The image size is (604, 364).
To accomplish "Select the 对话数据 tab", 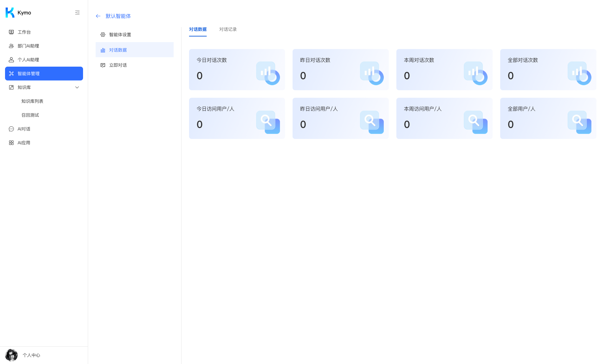I will [x=198, y=29].
